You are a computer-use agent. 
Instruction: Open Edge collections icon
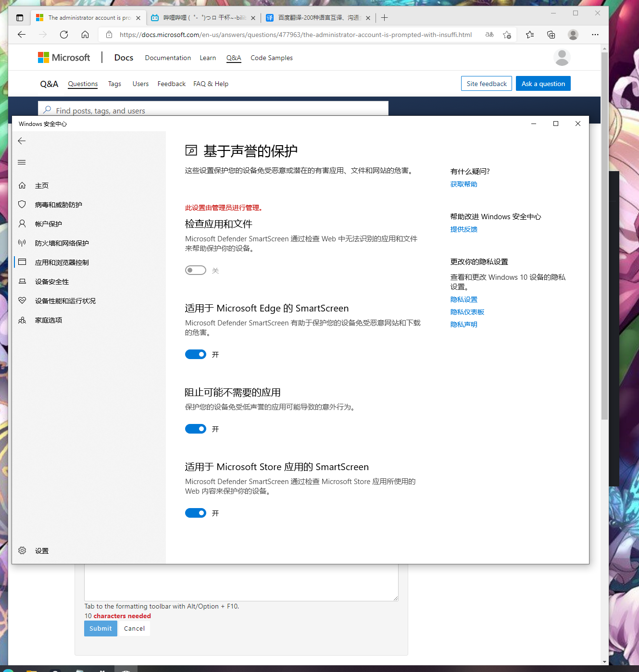[551, 35]
